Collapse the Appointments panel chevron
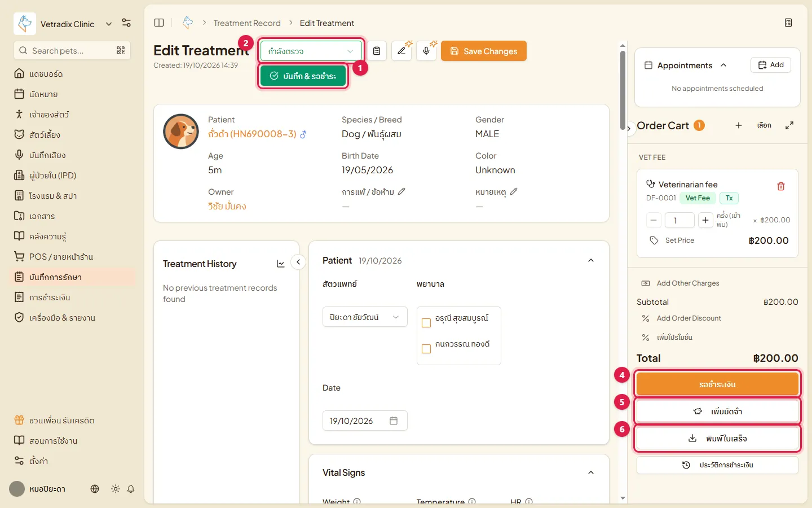The image size is (812, 508). (x=723, y=65)
